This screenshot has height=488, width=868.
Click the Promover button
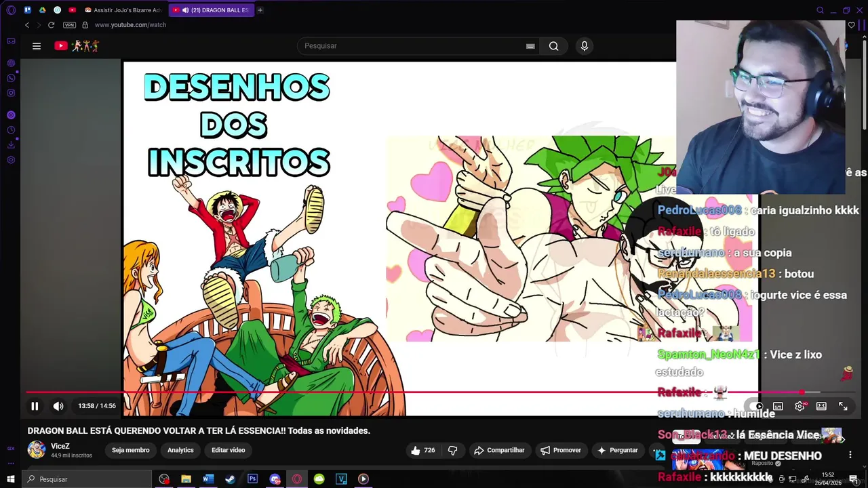point(561,450)
